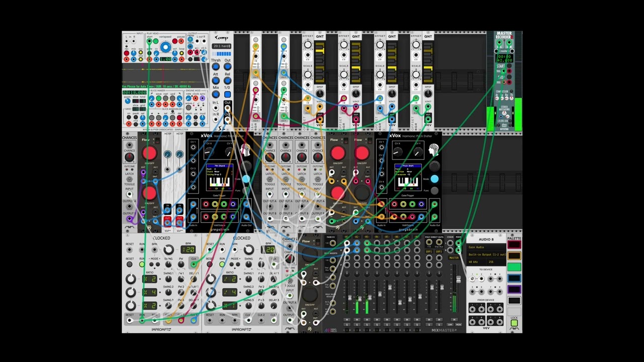Toggle the lower red ON/OFF button on the leftmost Flow
Image resolution: width=644 pixels, height=362 pixels.
tap(149, 193)
